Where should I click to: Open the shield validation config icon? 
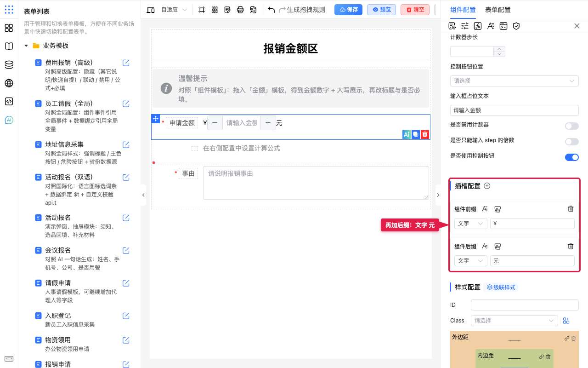pyautogui.click(x=516, y=26)
